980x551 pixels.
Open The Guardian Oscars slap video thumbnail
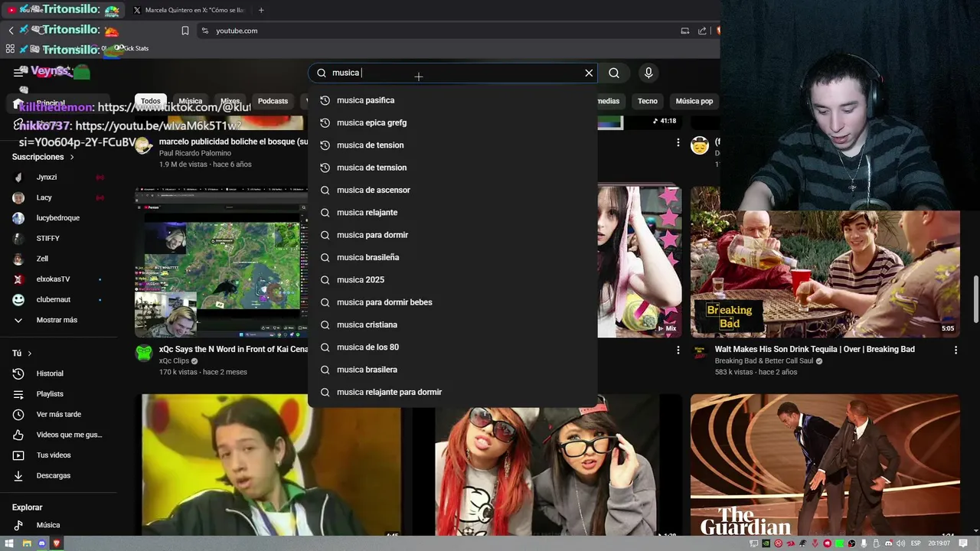pos(825,465)
